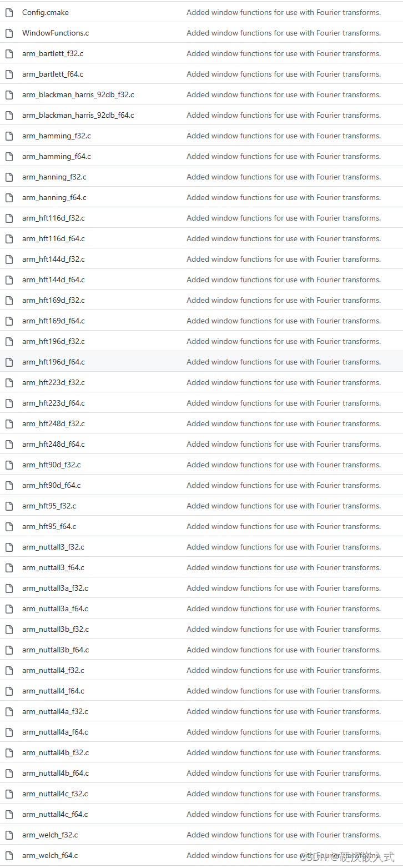Image resolution: width=403 pixels, height=868 pixels.
Task: Open arm_nuttall3a_f32.c
Action: point(56,588)
